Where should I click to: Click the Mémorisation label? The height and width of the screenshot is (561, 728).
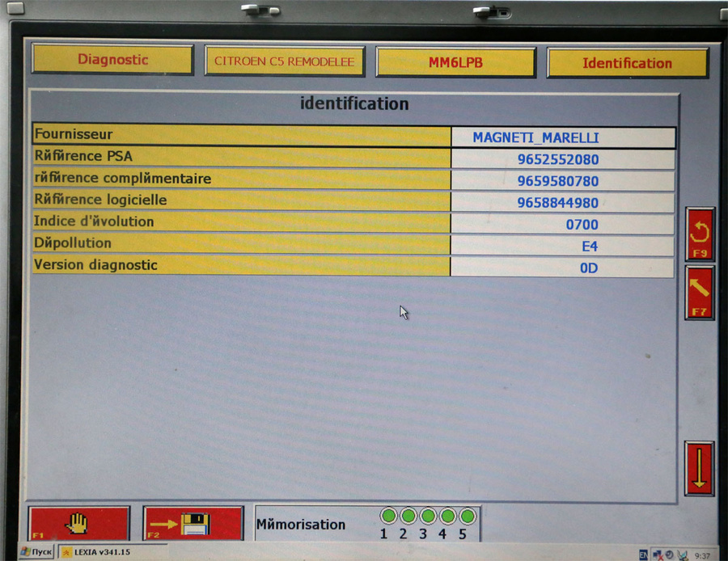click(x=301, y=525)
